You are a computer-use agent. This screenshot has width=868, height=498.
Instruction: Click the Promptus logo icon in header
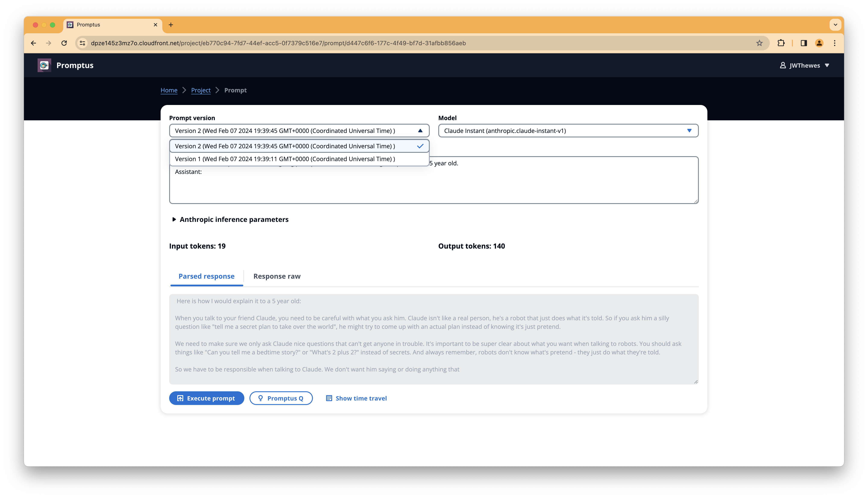(44, 65)
